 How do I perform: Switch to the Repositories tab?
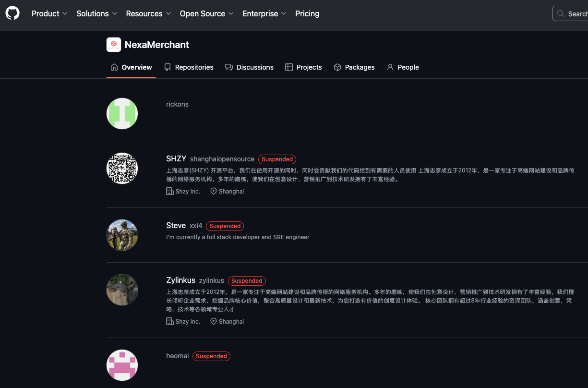click(189, 67)
